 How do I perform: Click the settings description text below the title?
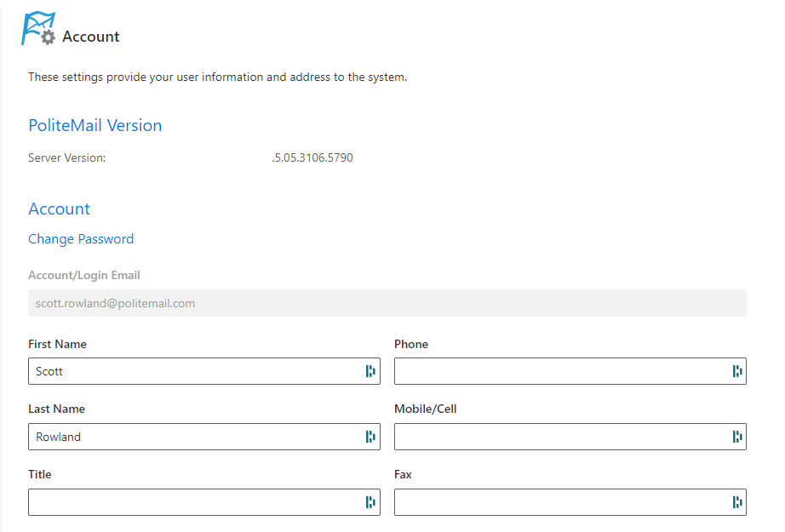coord(217,77)
